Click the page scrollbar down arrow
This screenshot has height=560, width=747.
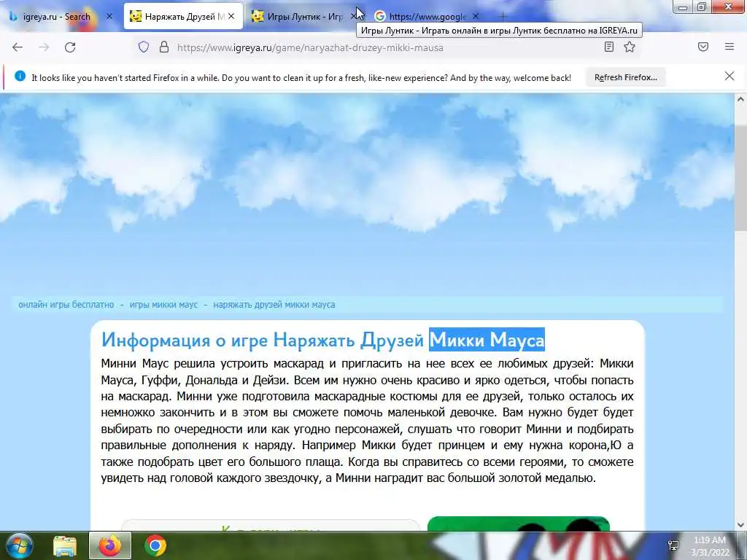pyautogui.click(x=740, y=525)
